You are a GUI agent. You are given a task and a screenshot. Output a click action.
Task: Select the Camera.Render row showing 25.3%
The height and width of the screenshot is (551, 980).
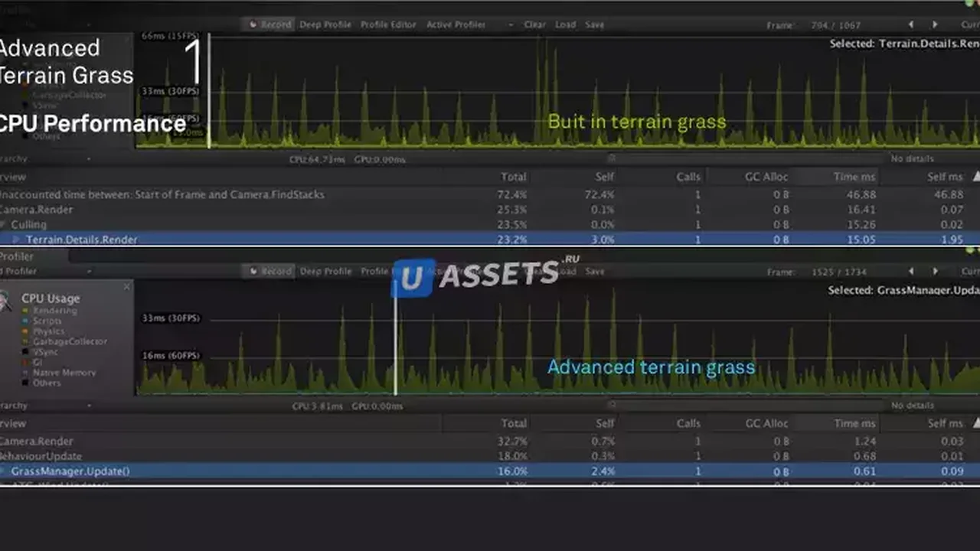coord(490,210)
